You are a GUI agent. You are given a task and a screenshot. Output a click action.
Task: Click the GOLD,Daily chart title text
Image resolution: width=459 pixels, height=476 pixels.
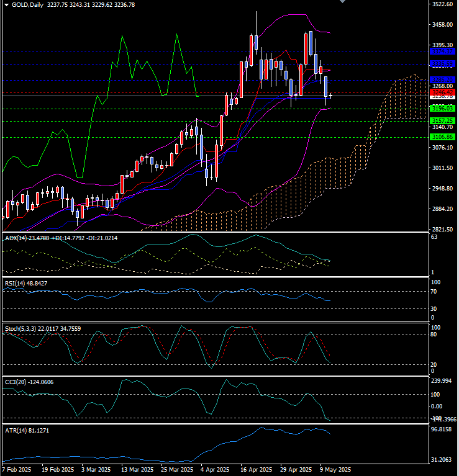[27, 5]
